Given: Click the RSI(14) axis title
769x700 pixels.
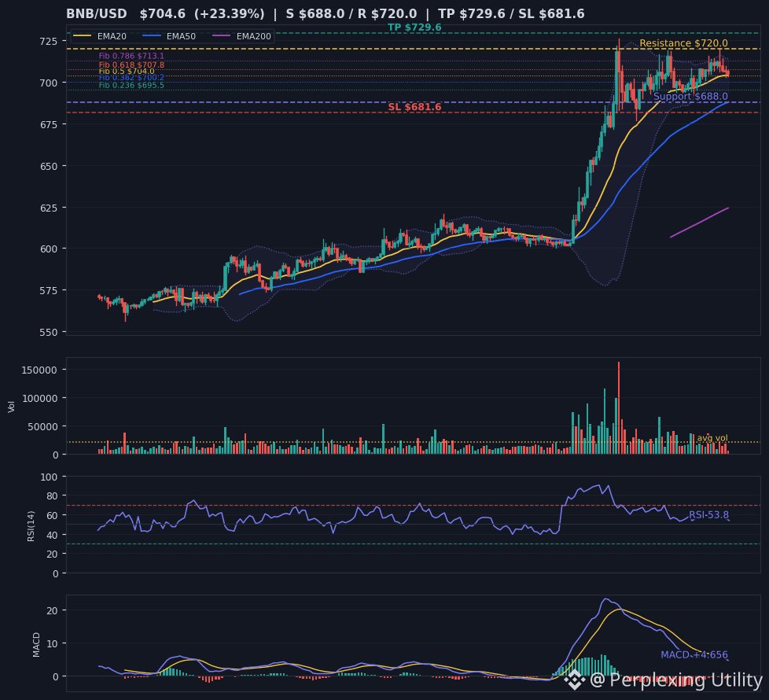Looking at the screenshot, I should click(x=31, y=526).
